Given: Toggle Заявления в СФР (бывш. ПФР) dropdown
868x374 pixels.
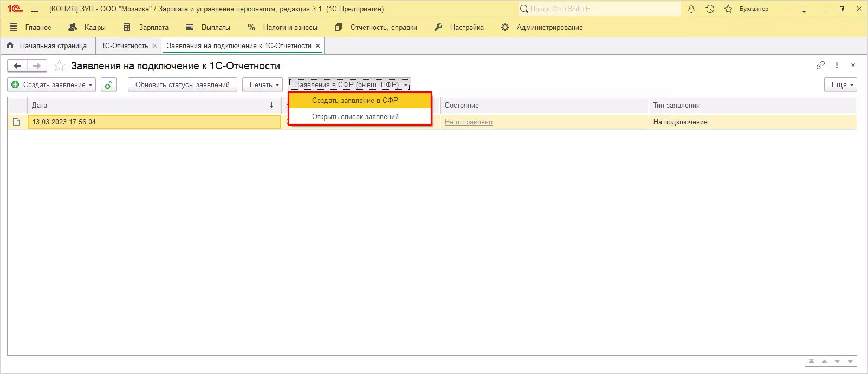Looking at the screenshot, I should [349, 84].
